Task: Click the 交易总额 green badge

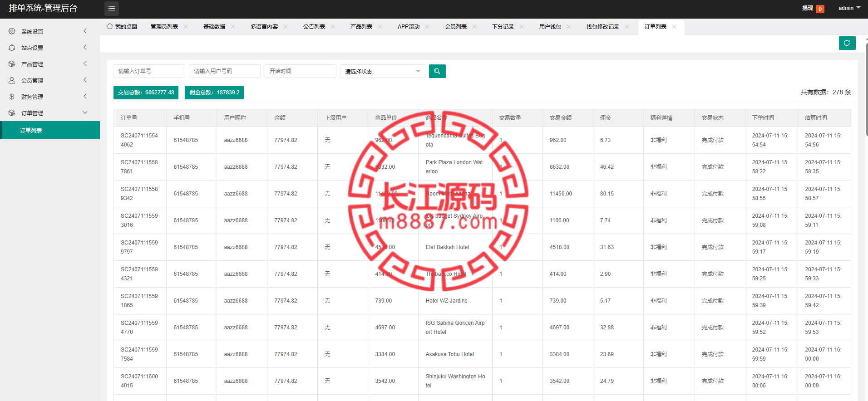Action: click(146, 92)
